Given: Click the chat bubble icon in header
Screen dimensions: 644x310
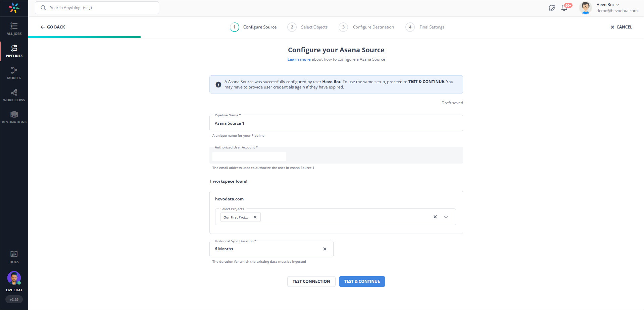Looking at the screenshot, I should point(552,8).
